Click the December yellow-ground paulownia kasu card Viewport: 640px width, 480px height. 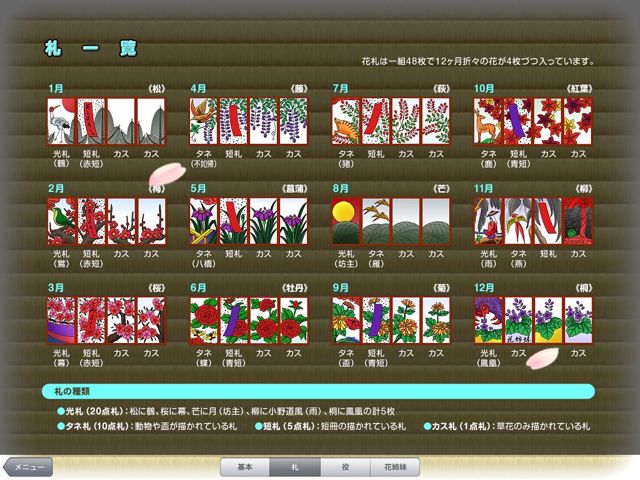coord(548,320)
